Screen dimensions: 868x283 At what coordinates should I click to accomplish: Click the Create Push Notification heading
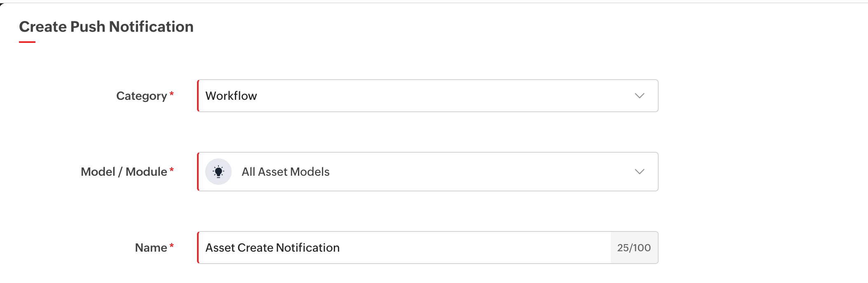(106, 27)
